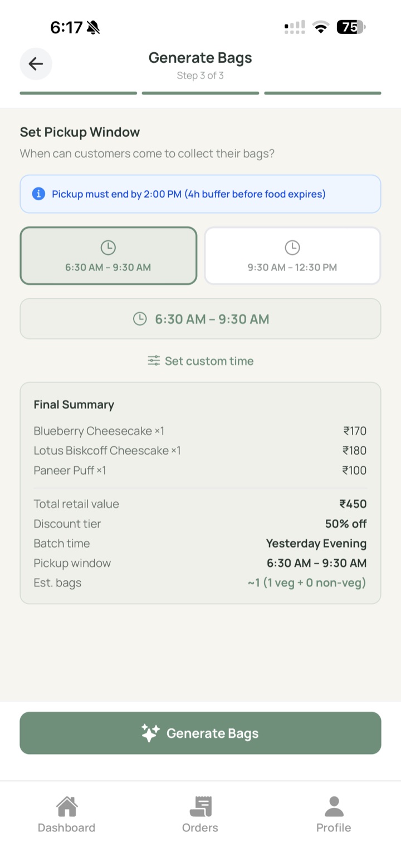The image size is (401, 868).
Task: Open the Dashboard home icon
Action: pos(66,806)
